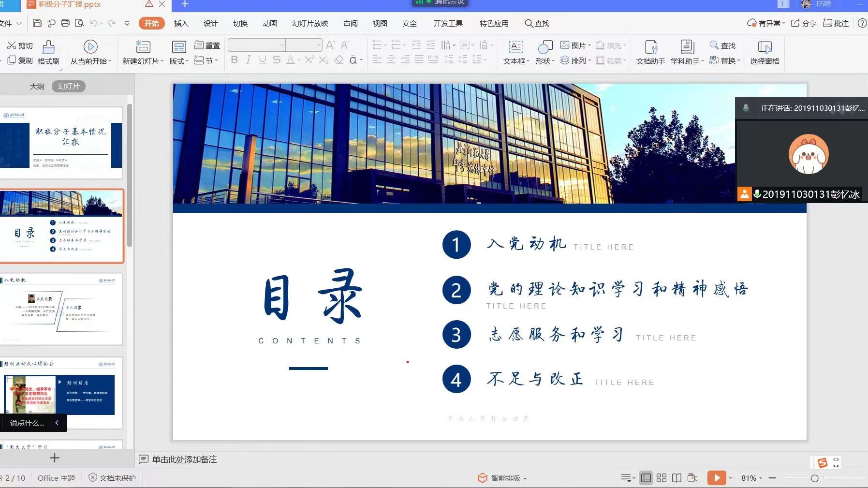Expand the New Slide (新建幻灯片) dropdown
The width and height of the screenshot is (868, 488).
162,61
